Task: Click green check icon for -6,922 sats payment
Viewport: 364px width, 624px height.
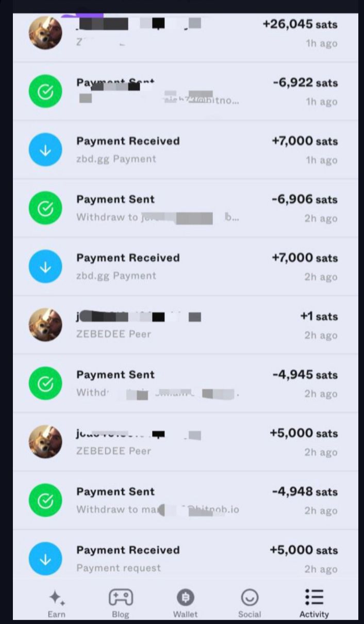Action: pos(45,91)
